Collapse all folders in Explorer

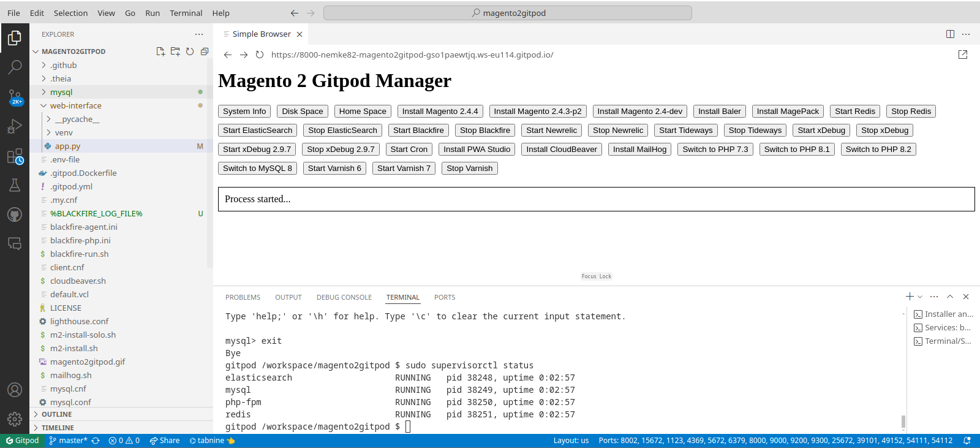click(205, 51)
